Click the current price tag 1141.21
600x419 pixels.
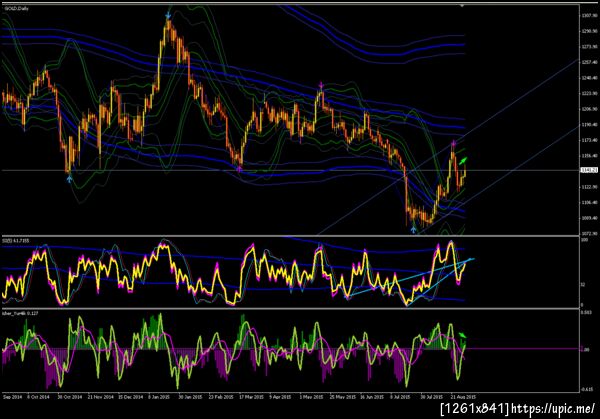(589, 170)
